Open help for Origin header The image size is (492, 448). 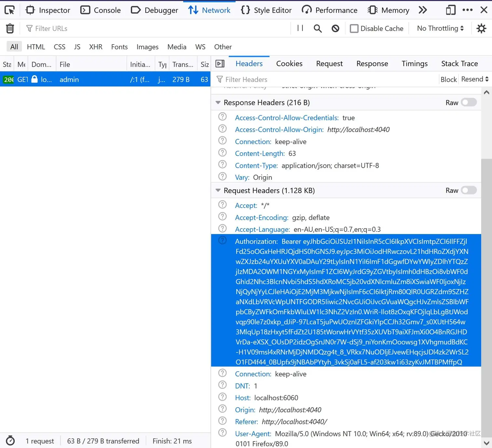pos(222,409)
